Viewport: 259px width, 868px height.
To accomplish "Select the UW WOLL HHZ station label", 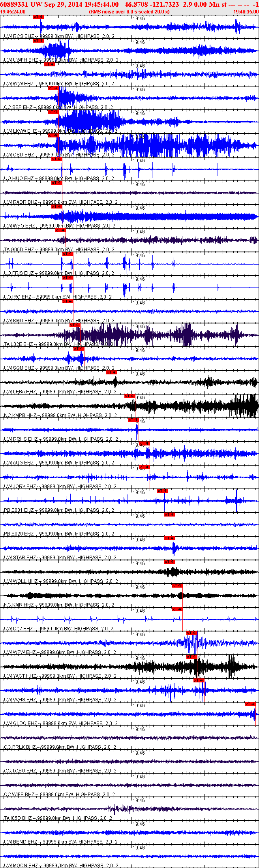I will 21,581.
